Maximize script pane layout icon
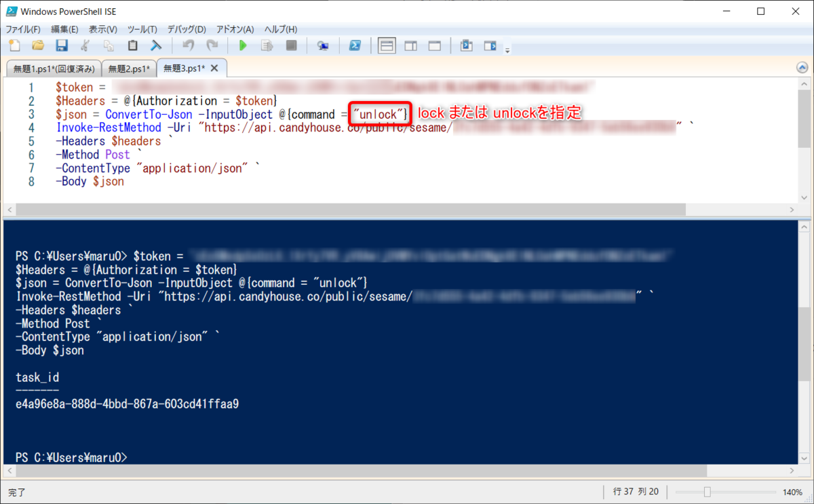 coord(434,45)
